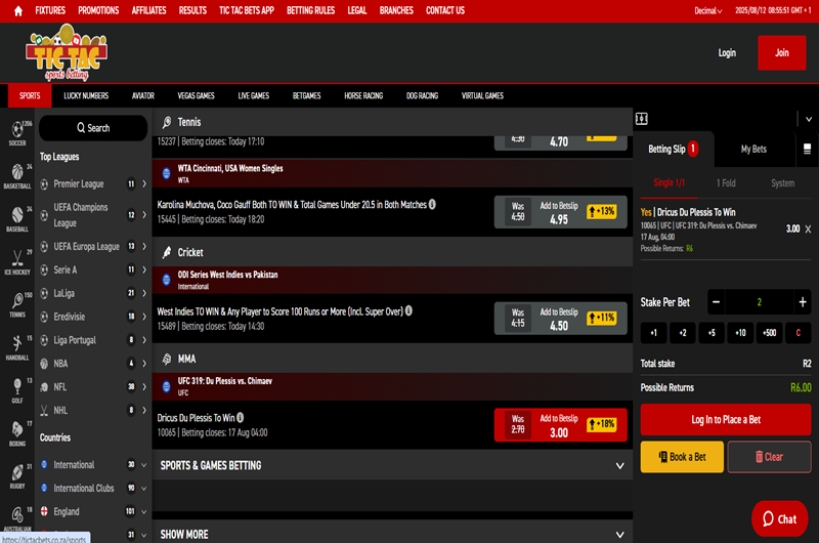Open the Rugby sport icon

pyautogui.click(x=17, y=476)
